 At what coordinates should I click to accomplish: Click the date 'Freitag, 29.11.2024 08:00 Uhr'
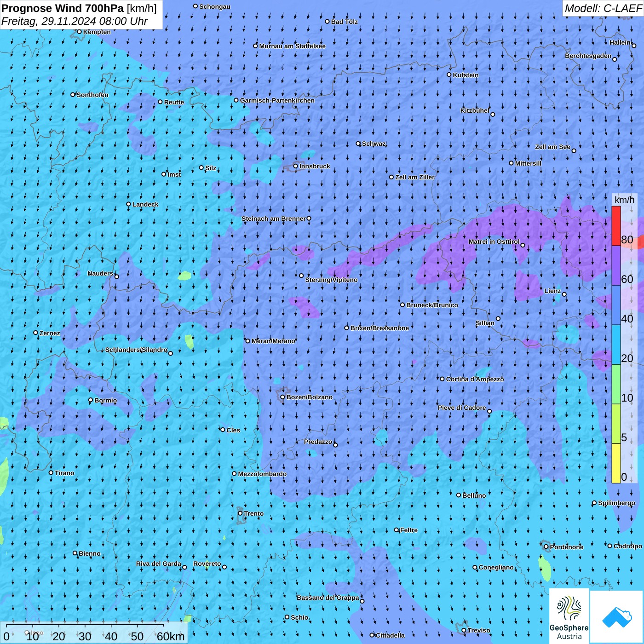(x=75, y=21)
